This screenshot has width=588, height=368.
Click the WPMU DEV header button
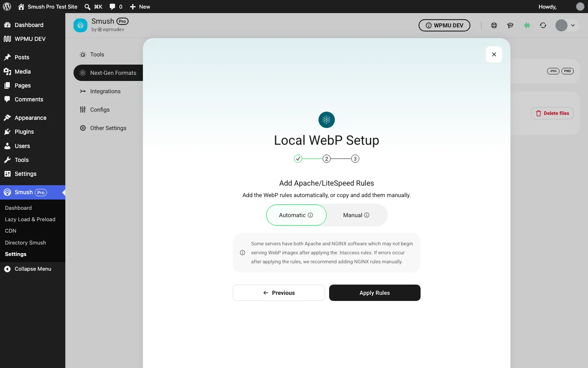pyautogui.click(x=444, y=25)
